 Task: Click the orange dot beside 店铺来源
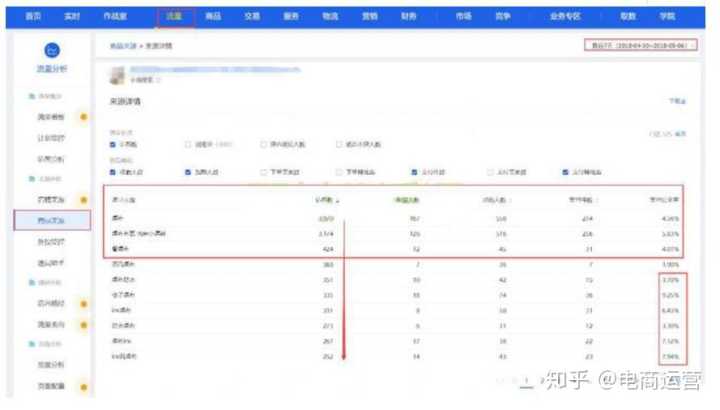(84, 200)
